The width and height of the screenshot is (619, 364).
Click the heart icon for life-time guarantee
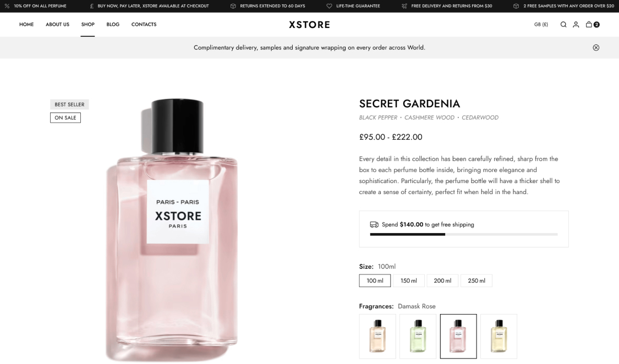pyautogui.click(x=329, y=6)
